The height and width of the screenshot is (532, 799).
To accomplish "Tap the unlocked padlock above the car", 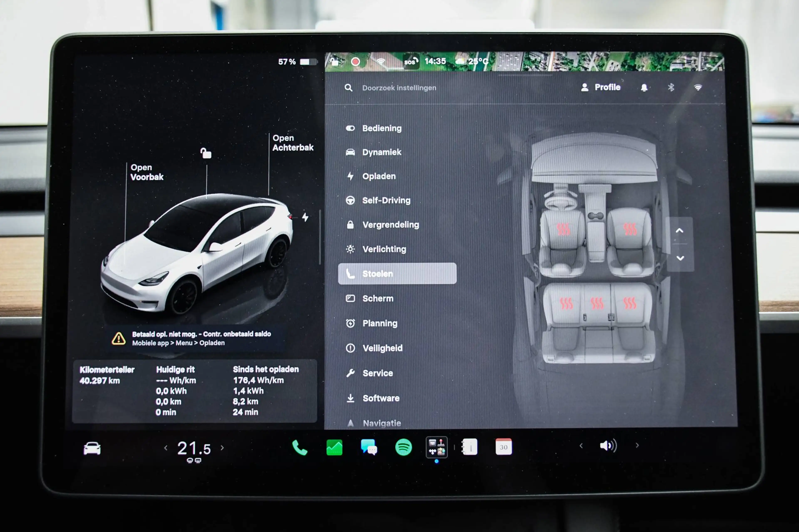I will click(206, 153).
